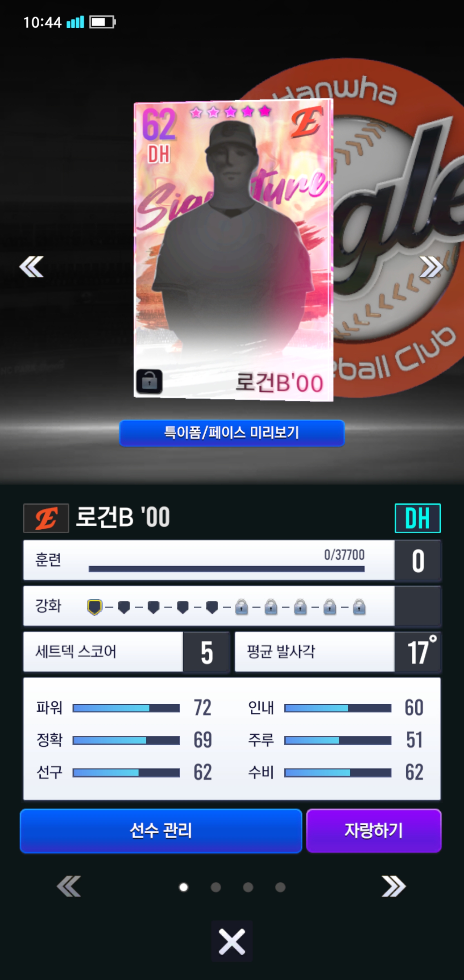
Task: Select the second page indicator dot
Action: [x=216, y=887]
